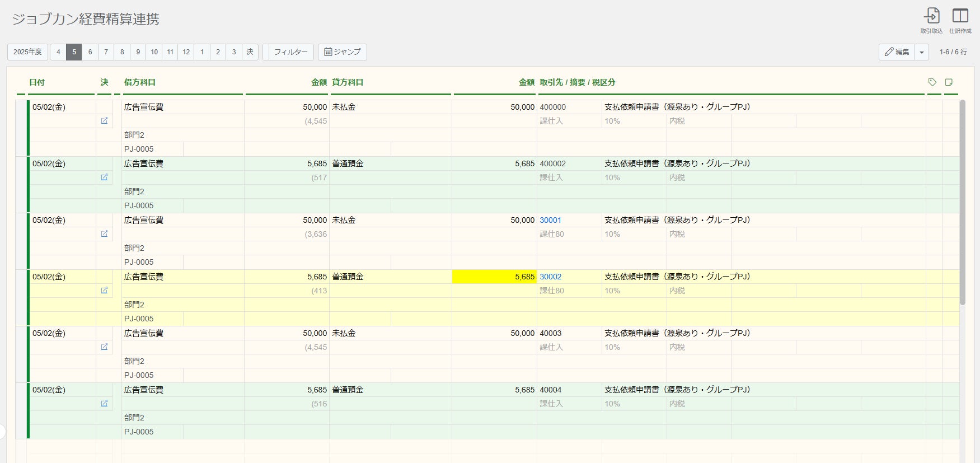Open external link icon for 30001 entry
This screenshot has width=980, height=463.
[104, 234]
